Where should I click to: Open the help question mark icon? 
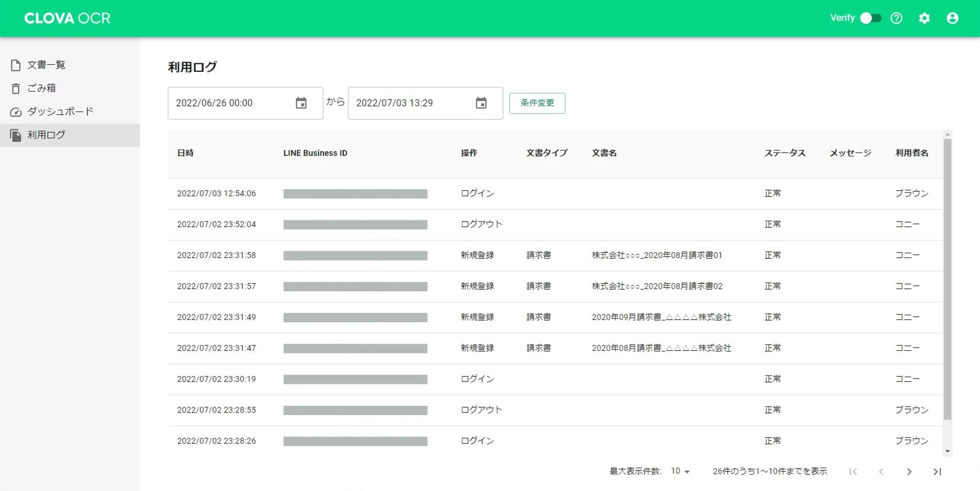coord(896,18)
